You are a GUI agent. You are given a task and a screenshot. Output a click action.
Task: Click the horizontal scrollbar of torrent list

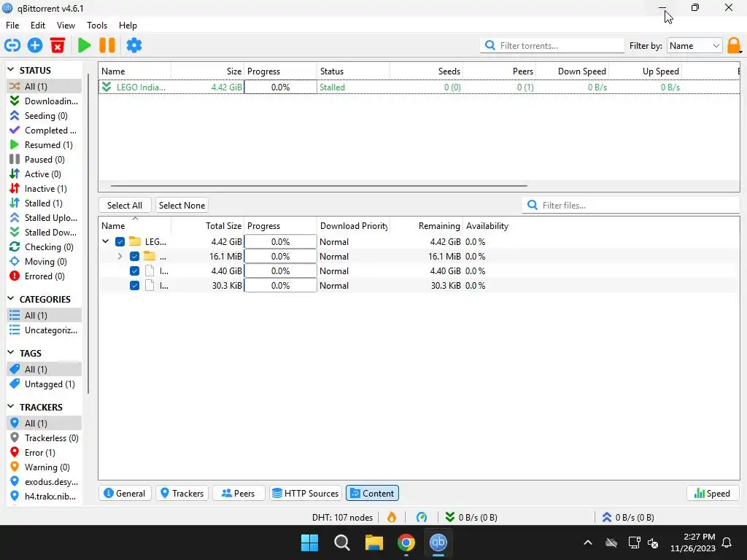click(x=319, y=186)
